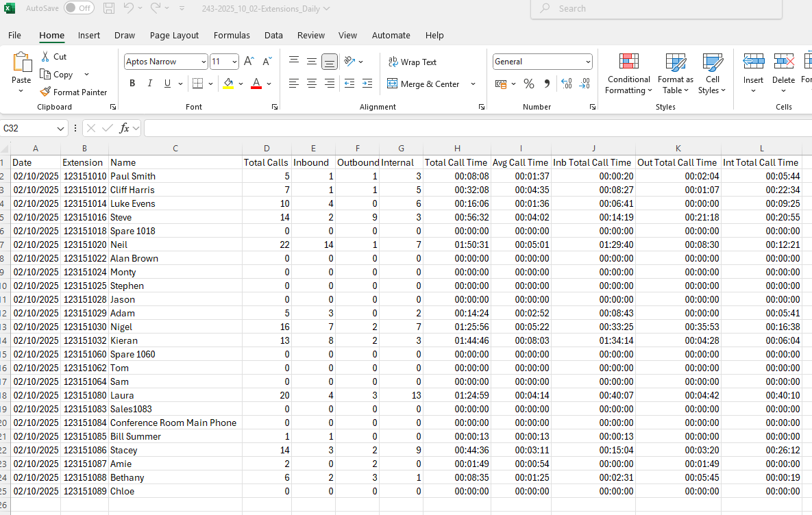This screenshot has width=812, height=515.
Task: Click the Italic formatting icon
Action: (150, 84)
